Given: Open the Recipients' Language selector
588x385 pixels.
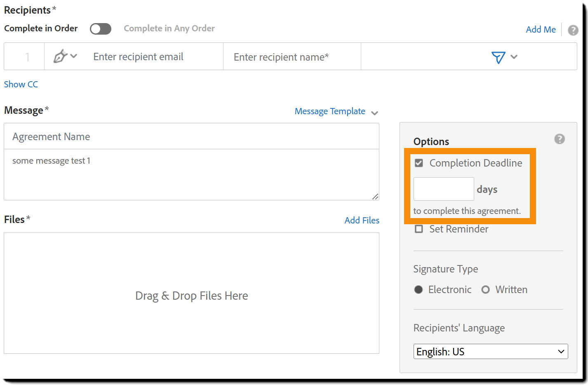Looking at the screenshot, I should [490, 351].
